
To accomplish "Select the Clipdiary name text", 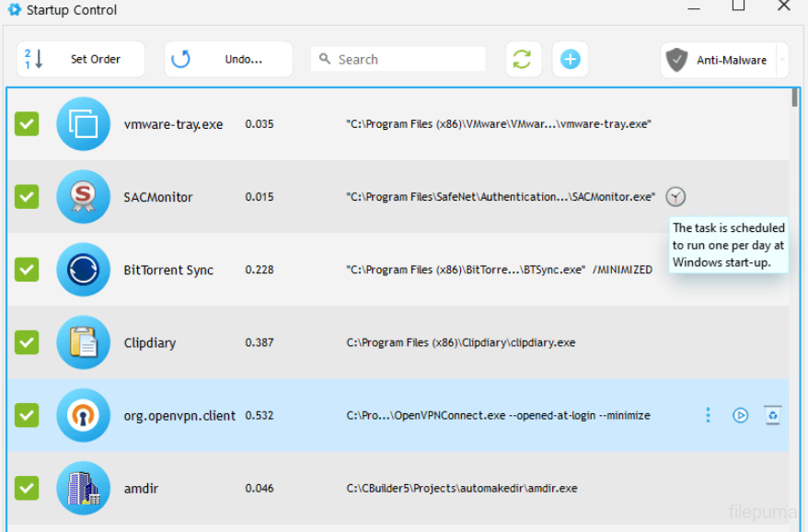I will (150, 342).
